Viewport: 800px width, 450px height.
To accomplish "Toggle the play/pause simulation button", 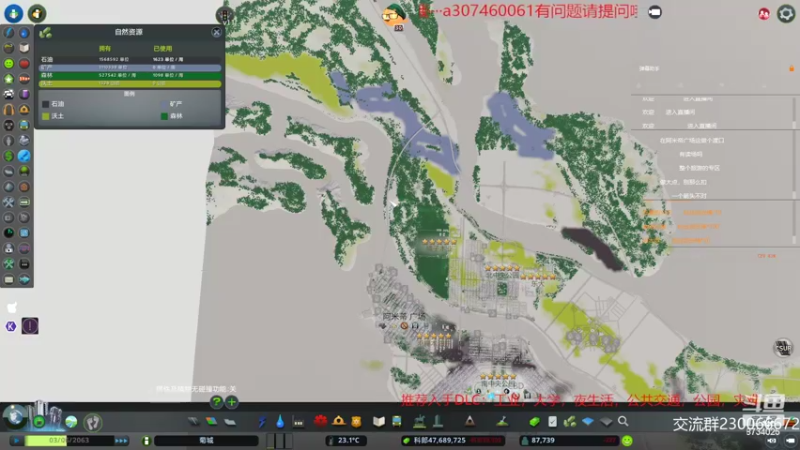I will (x=16, y=440).
